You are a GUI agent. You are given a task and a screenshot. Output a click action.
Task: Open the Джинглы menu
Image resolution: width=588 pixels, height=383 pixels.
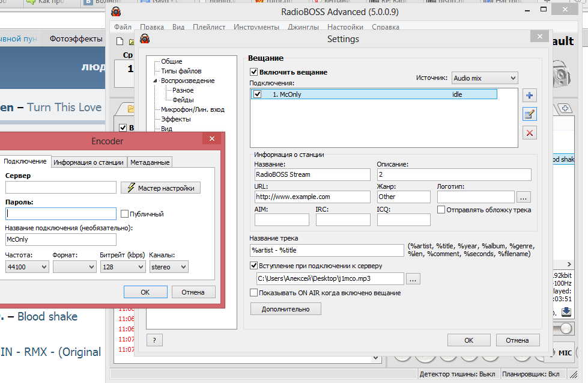click(x=303, y=27)
